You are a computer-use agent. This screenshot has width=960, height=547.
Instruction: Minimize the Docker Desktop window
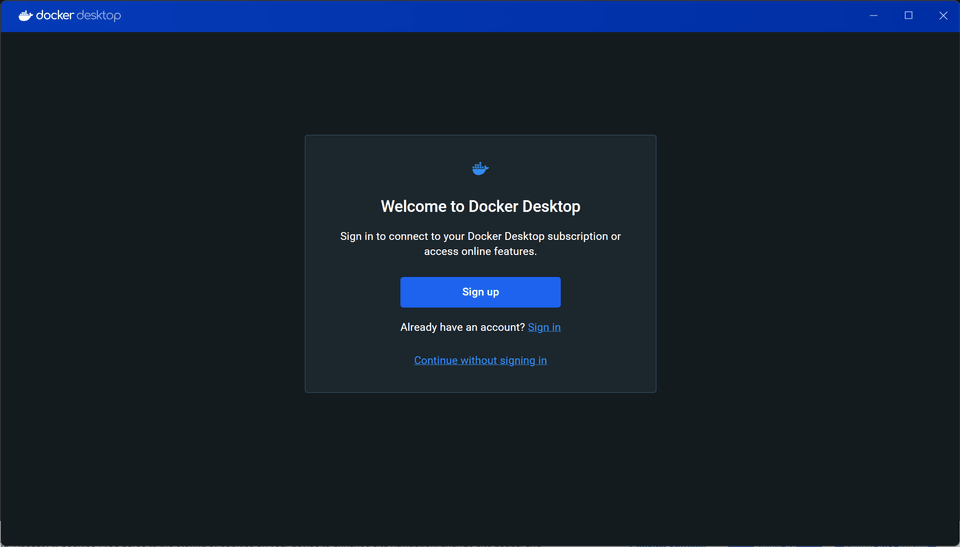[x=873, y=16]
